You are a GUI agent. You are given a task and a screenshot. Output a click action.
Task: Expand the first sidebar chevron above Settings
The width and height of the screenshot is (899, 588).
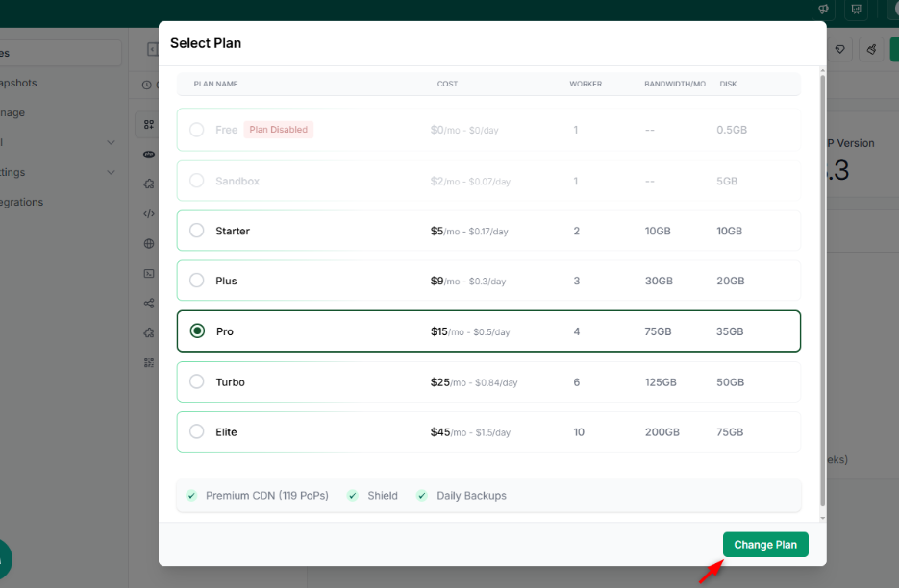click(x=112, y=142)
